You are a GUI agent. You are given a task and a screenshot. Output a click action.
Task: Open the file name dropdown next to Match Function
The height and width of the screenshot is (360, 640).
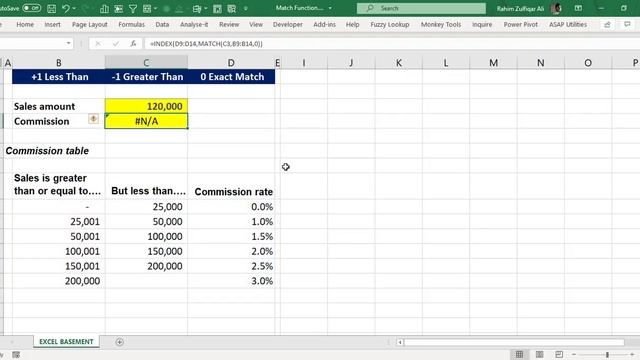pyautogui.click(x=330, y=8)
